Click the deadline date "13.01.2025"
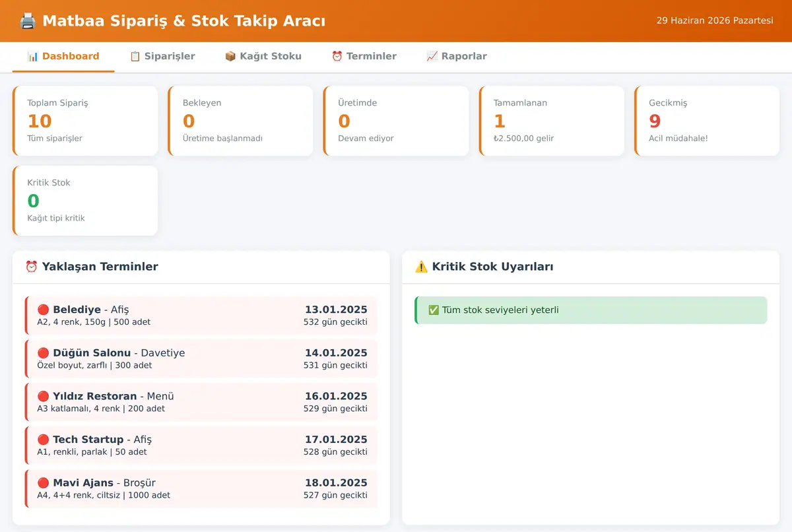 pos(336,310)
